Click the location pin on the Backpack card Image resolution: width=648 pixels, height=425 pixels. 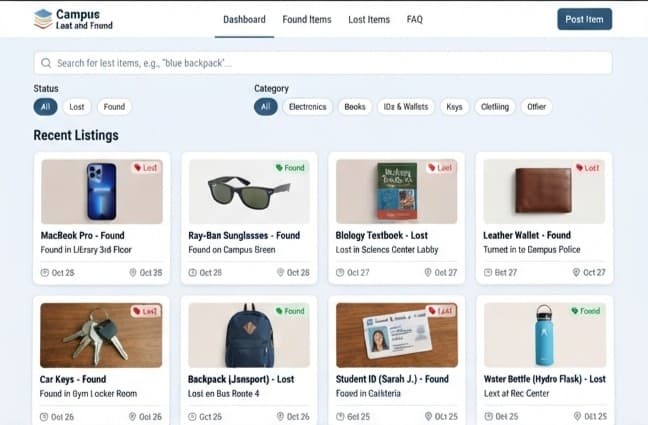click(x=280, y=417)
